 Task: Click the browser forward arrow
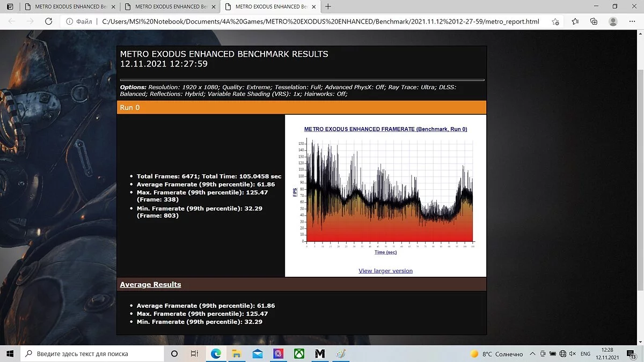click(x=30, y=21)
